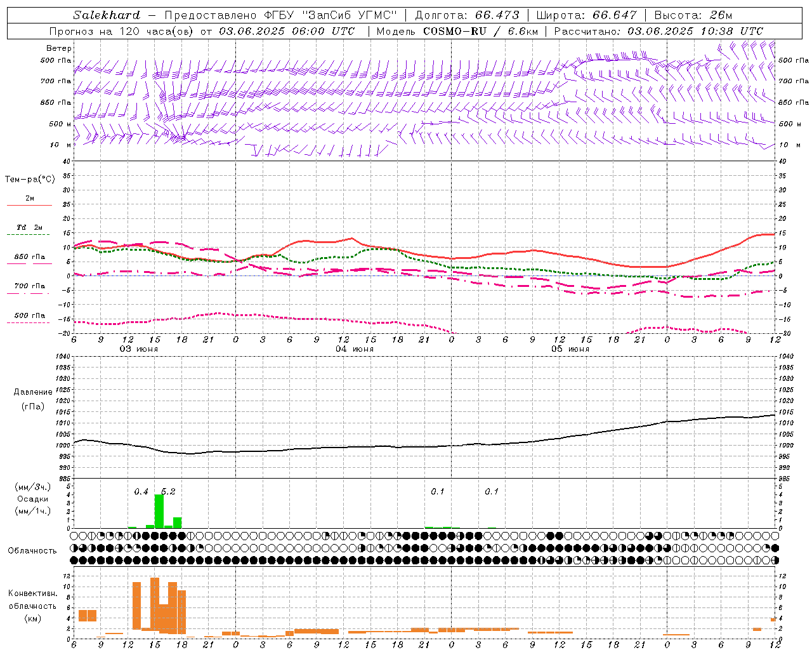Click the 05 июня date label
This screenshot has width=812, height=650.
570,349
